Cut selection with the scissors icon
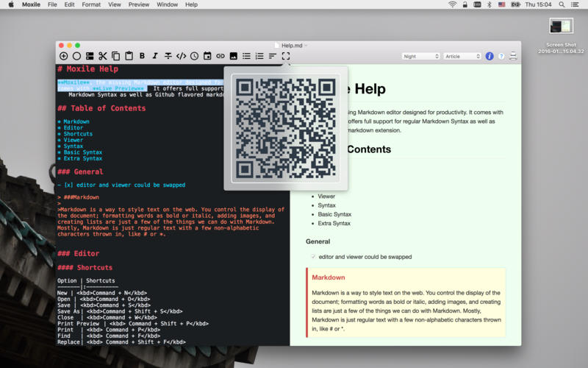 coord(103,56)
